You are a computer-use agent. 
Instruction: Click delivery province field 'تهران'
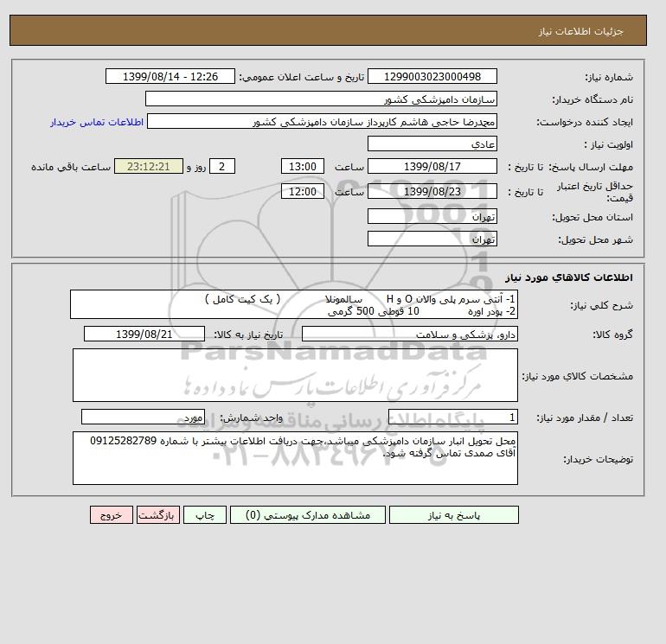point(432,216)
